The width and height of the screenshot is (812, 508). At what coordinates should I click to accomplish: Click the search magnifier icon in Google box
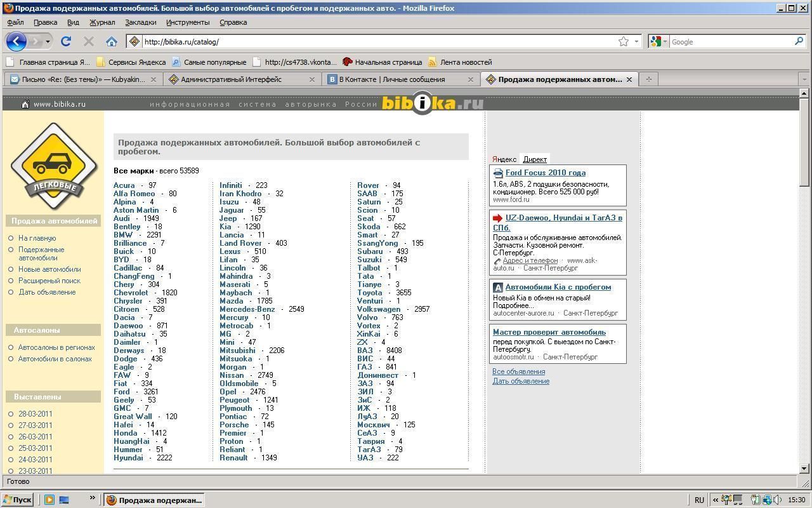point(799,42)
